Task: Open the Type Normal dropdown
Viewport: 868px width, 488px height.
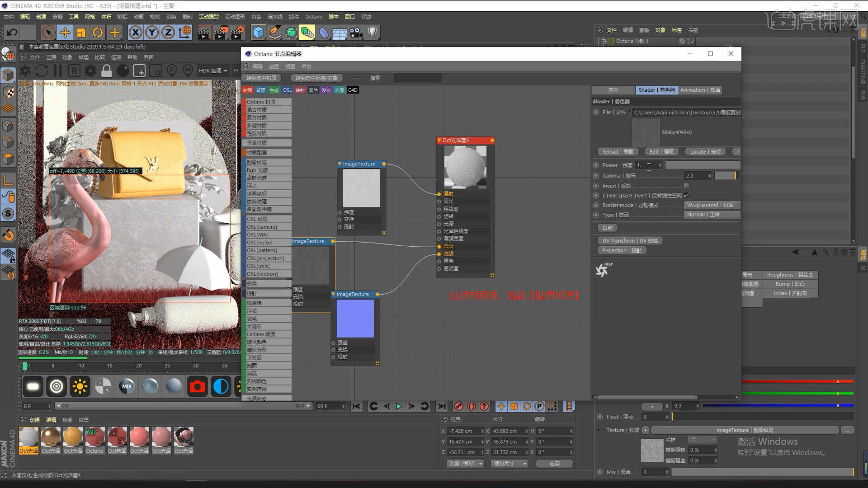Action: point(712,215)
